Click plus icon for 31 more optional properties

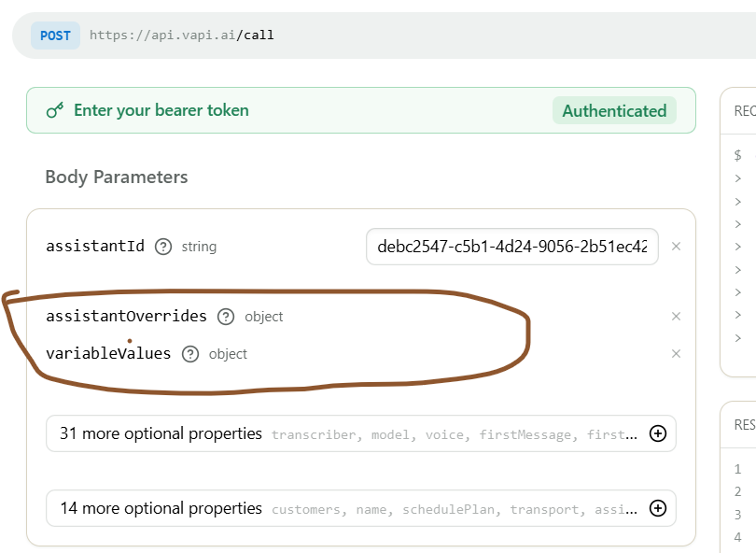(658, 433)
